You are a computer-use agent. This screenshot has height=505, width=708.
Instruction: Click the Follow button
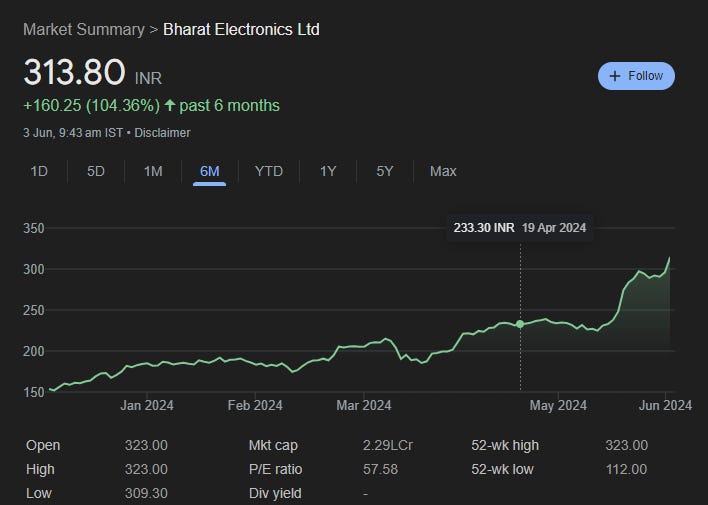[636, 76]
